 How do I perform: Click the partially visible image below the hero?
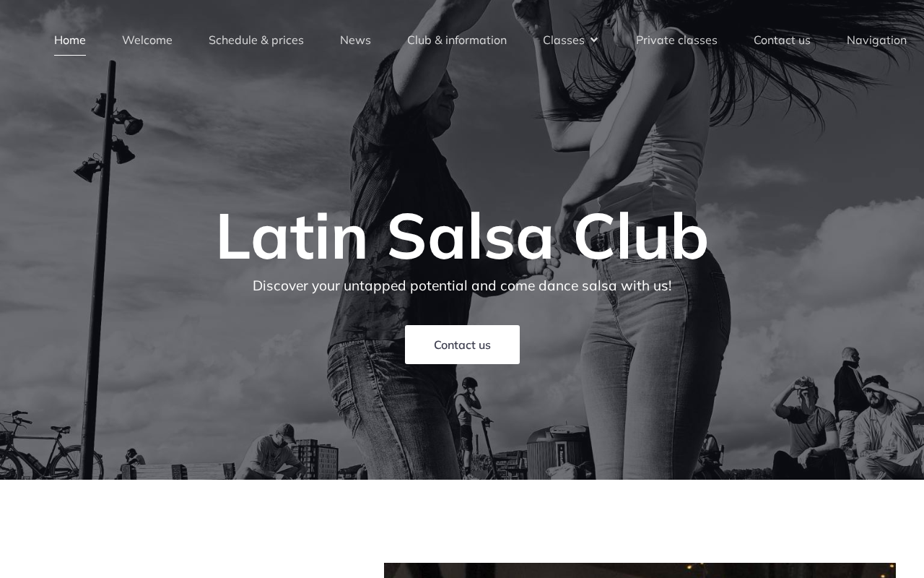pos(640,570)
